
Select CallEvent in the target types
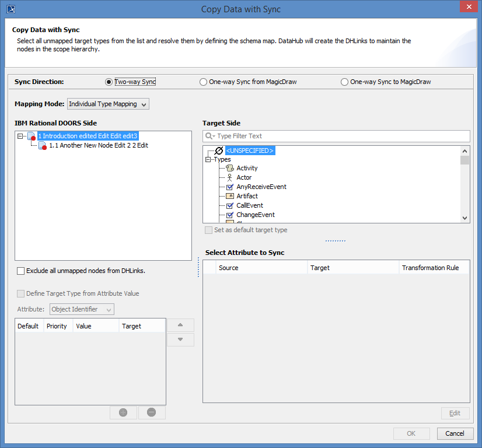[250, 205]
